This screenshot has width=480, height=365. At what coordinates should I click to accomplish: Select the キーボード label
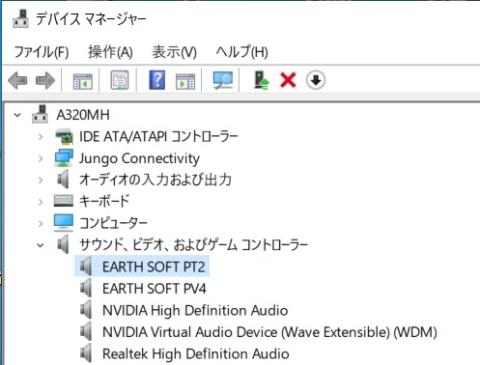[104, 201]
